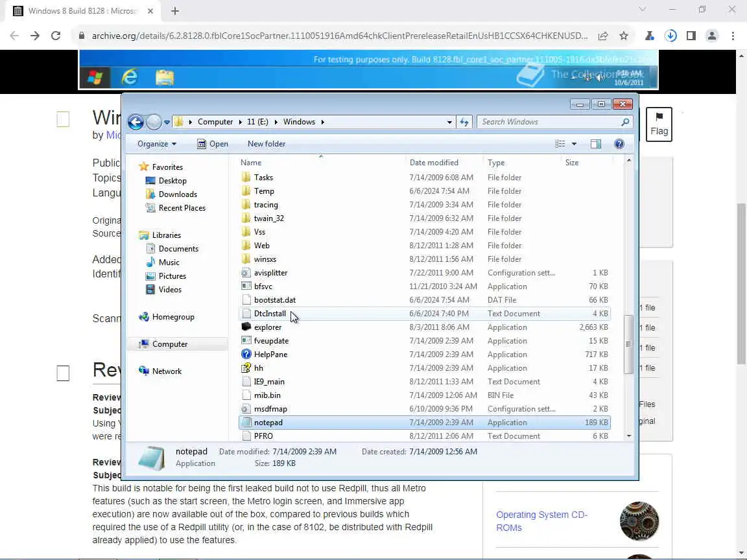Click the Start button in embedded taskbar
Image resolution: width=747 pixels, height=560 pixels.
point(95,77)
